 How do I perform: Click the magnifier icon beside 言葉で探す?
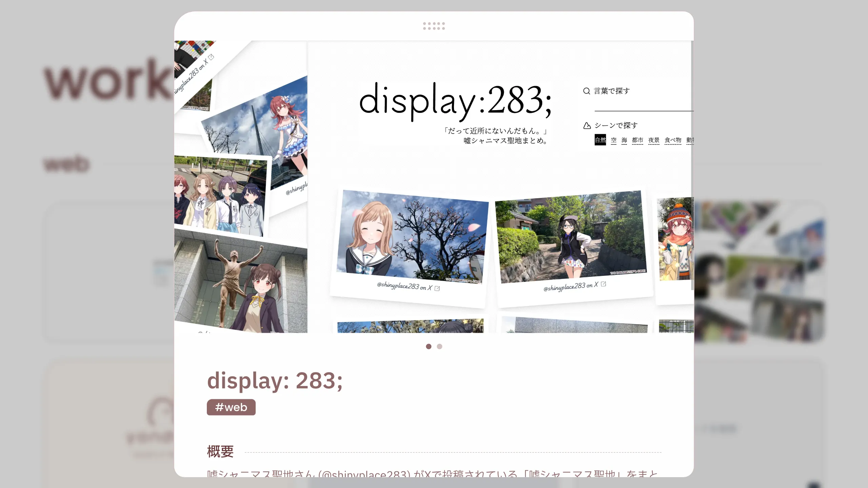pos(587,91)
